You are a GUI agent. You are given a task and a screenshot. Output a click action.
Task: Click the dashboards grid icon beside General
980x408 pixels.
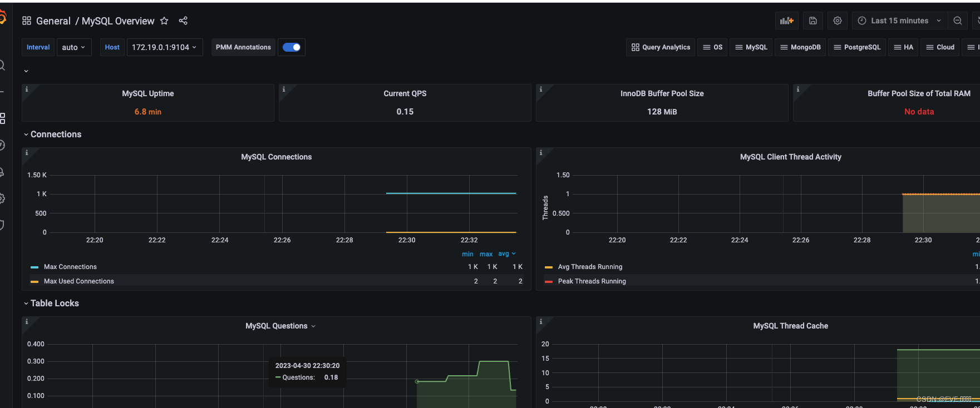27,21
